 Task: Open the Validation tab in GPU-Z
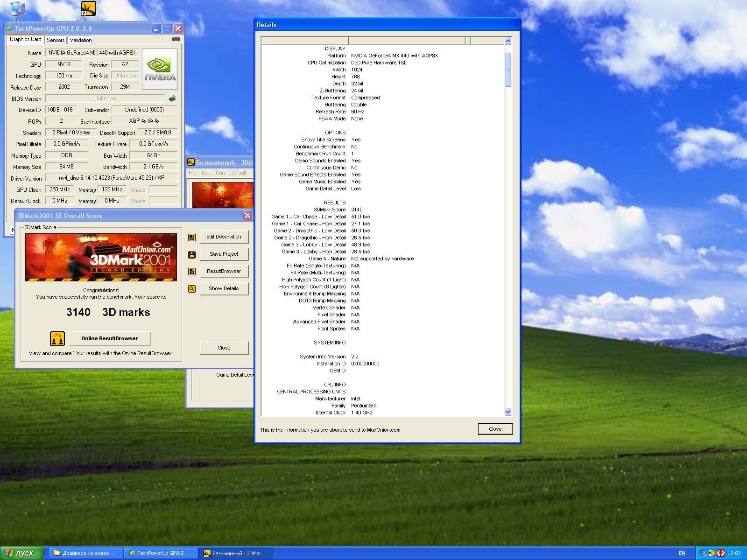(x=81, y=40)
